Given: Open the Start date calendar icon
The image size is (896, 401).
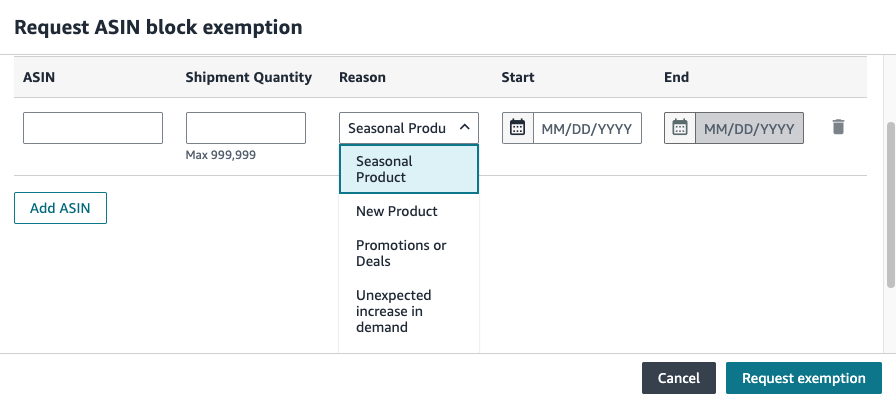Looking at the screenshot, I should click(x=518, y=128).
